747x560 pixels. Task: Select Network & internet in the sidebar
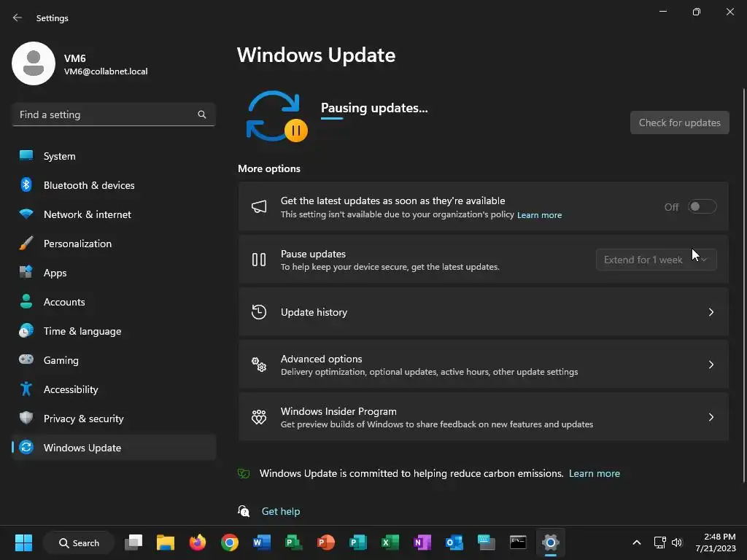coord(113,214)
